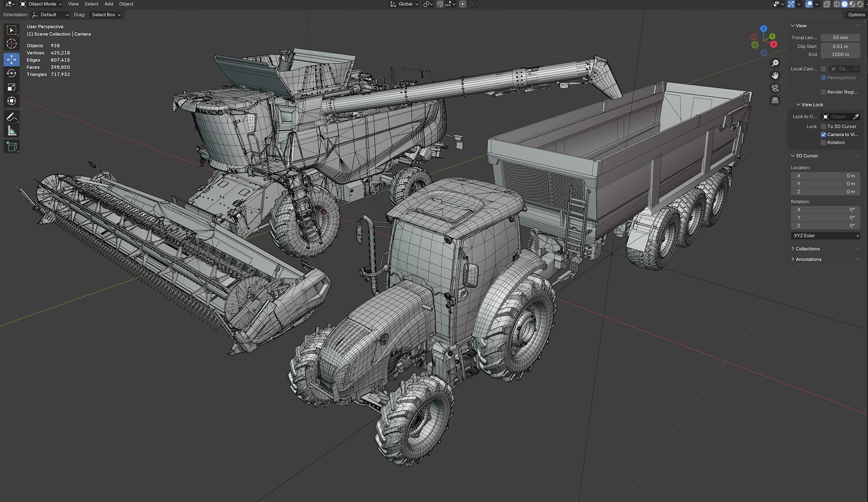Image resolution: width=868 pixels, height=502 pixels.
Task: Activate the Add Cube tool
Action: pos(12,147)
